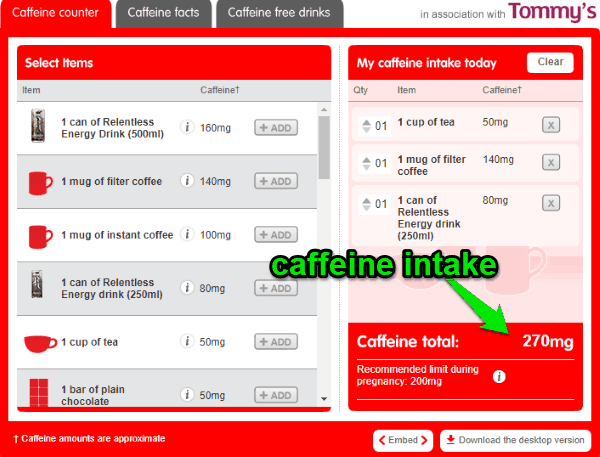Viewport: 600px width, 457px height.
Task: Click the red tea cup image
Action: pos(40,344)
